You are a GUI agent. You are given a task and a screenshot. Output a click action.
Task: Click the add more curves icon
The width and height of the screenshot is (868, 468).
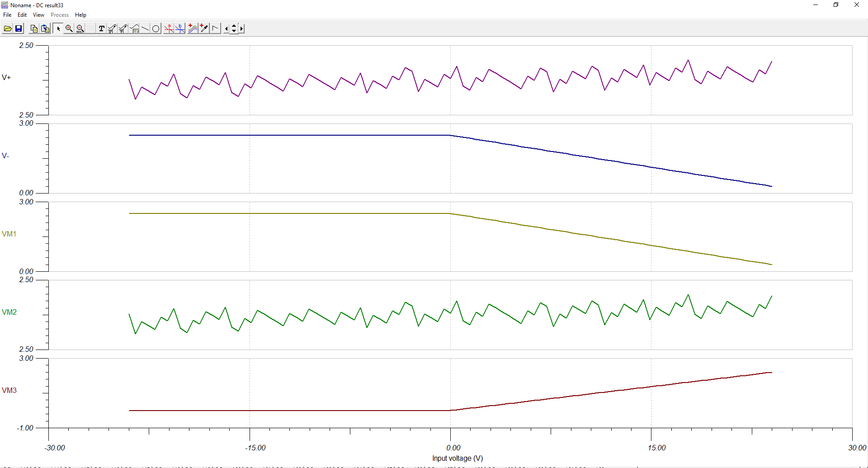(x=193, y=28)
